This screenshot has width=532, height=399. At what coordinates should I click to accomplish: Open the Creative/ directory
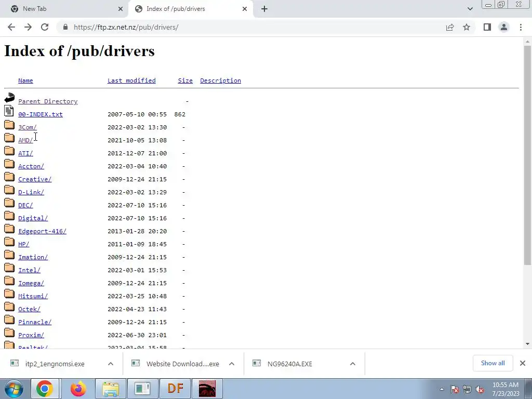(x=35, y=179)
